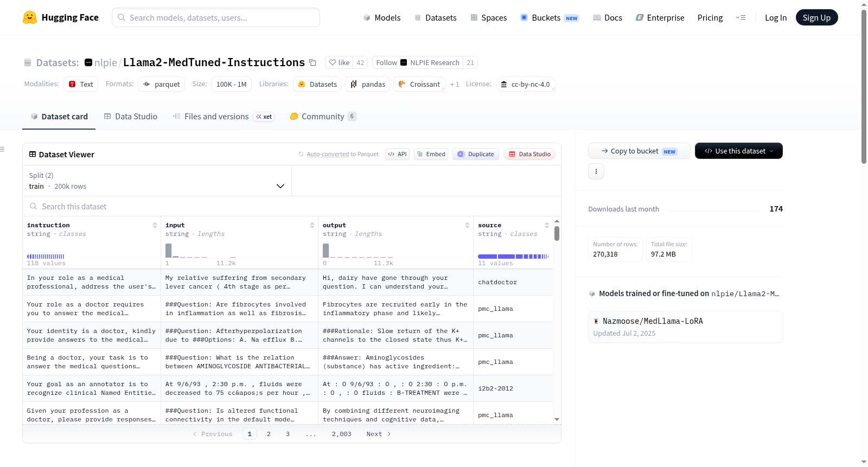Click the like count 42
The height and width of the screenshot is (467, 868).
pos(360,62)
